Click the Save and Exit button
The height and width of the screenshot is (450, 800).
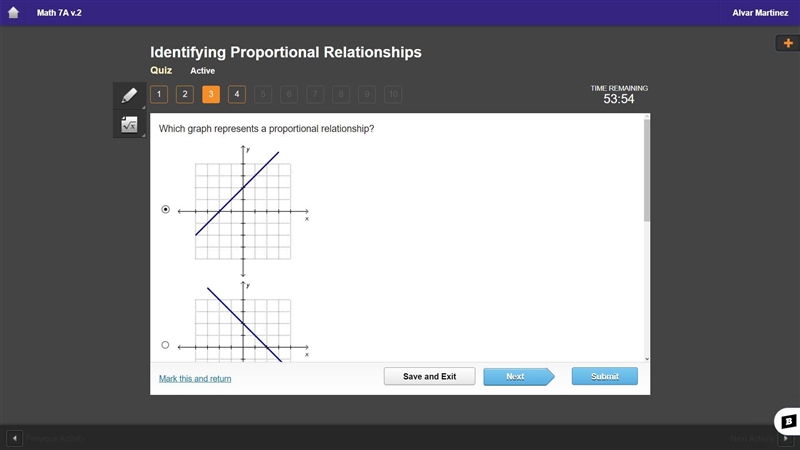430,377
